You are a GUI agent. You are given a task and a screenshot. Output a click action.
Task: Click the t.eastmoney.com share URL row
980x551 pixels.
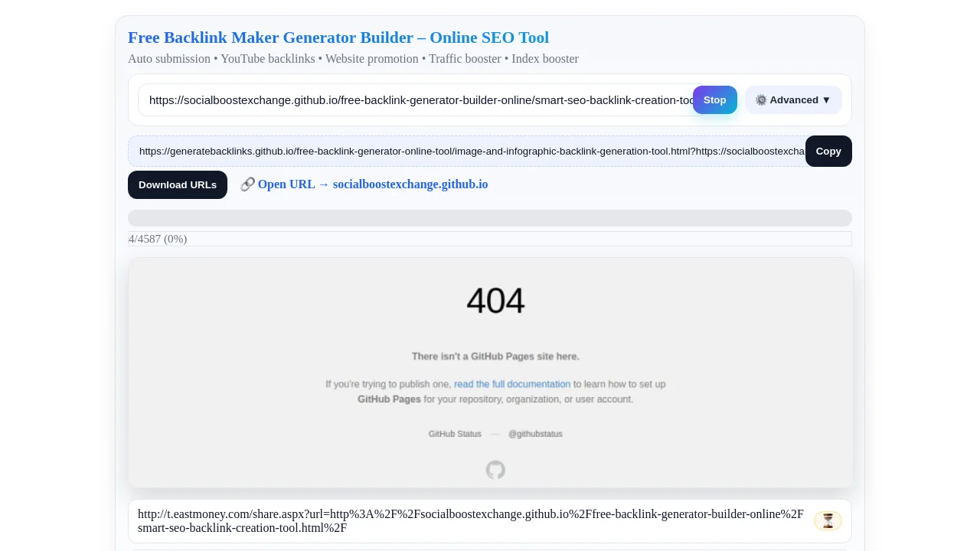click(x=490, y=521)
